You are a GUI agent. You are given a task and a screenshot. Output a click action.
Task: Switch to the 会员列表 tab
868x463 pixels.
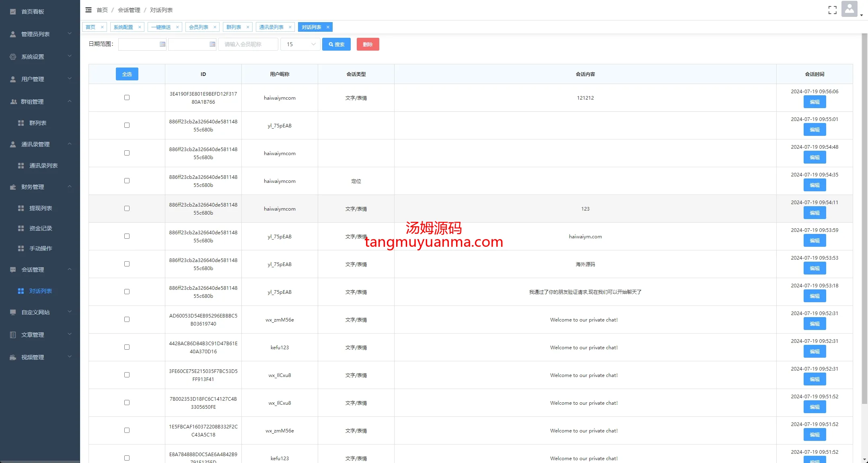[x=199, y=27]
